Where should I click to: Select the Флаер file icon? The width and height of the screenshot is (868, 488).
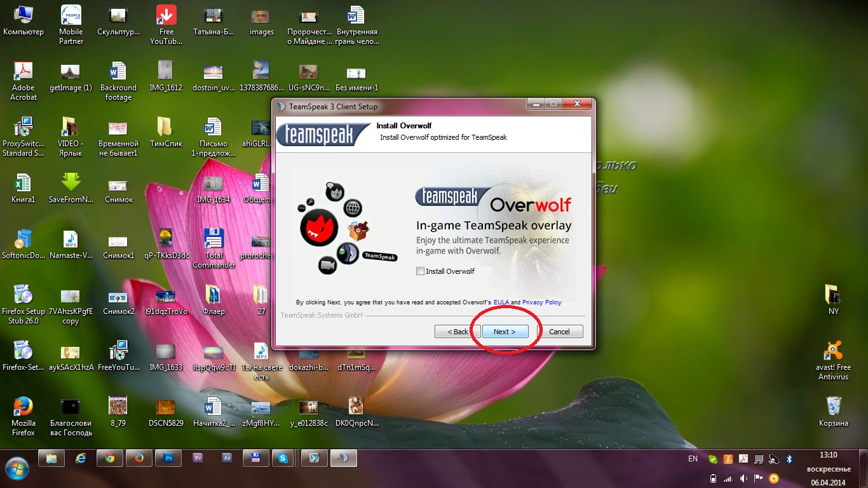pos(214,300)
